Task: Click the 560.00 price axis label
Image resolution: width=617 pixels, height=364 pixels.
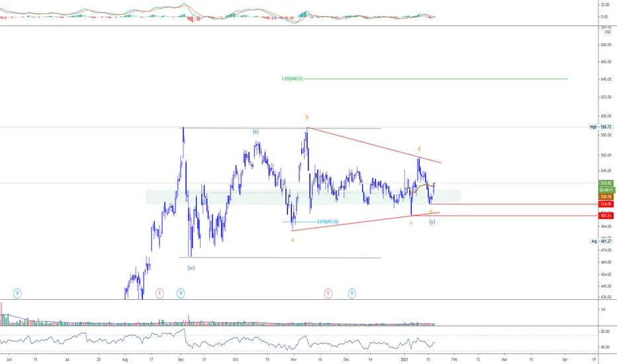Action: point(606,155)
